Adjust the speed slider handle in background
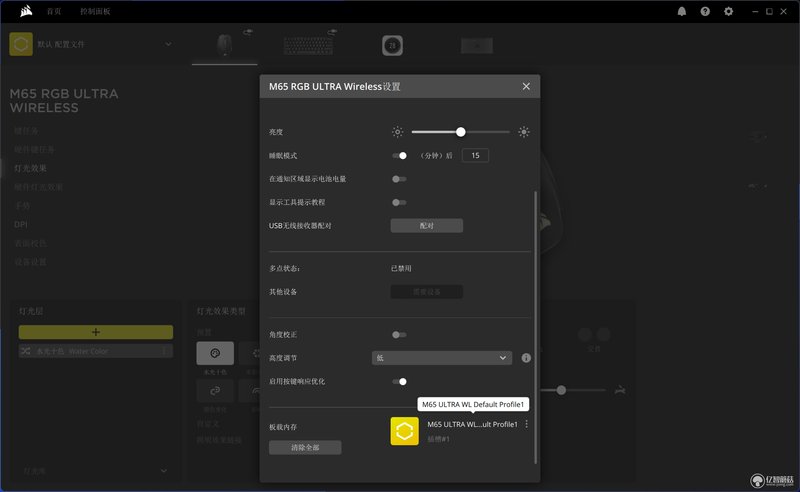The height and width of the screenshot is (492, 800). [561, 390]
